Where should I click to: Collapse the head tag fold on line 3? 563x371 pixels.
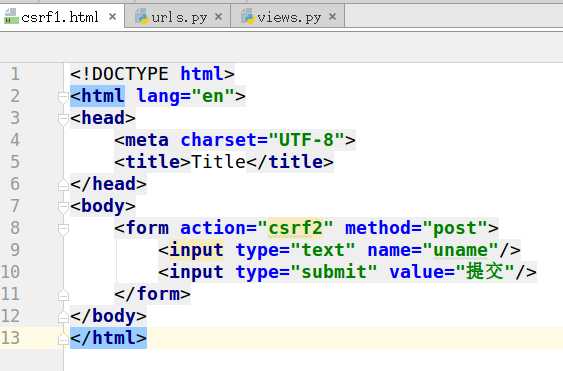click(x=63, y=119)
